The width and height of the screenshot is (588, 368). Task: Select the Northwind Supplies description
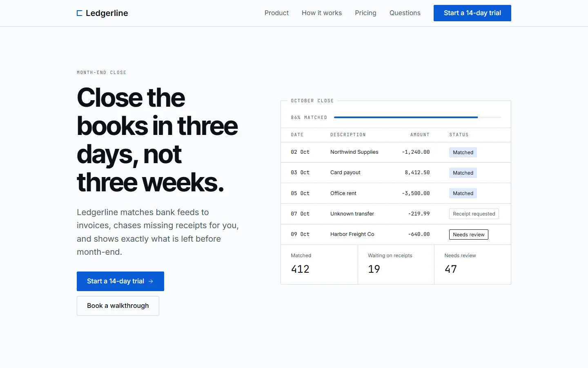(354, 152)
